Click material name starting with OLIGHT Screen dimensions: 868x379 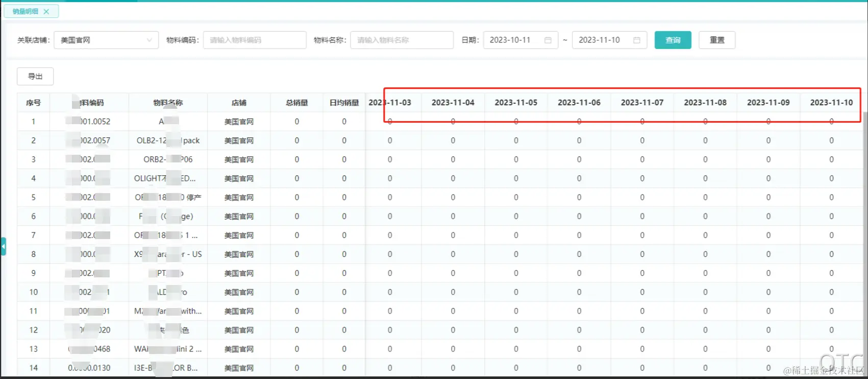[165, 178]
